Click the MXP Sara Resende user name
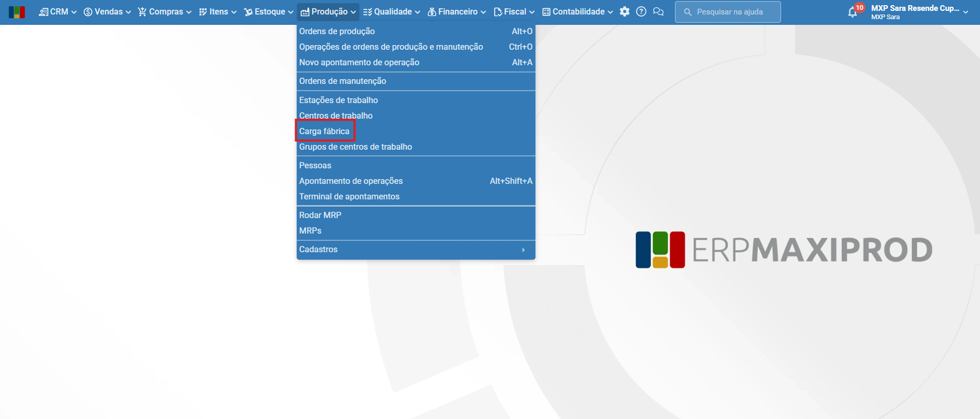980x419 pixels. click(915, 8)
